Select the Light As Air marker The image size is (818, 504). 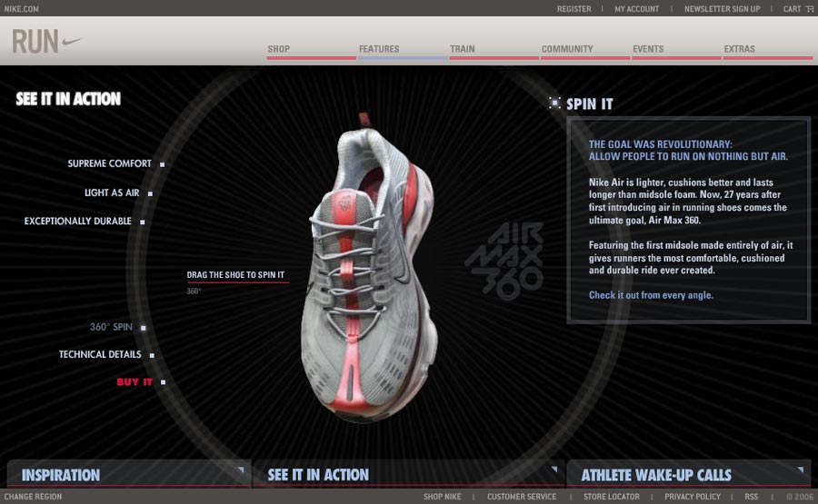click(150, 193)
